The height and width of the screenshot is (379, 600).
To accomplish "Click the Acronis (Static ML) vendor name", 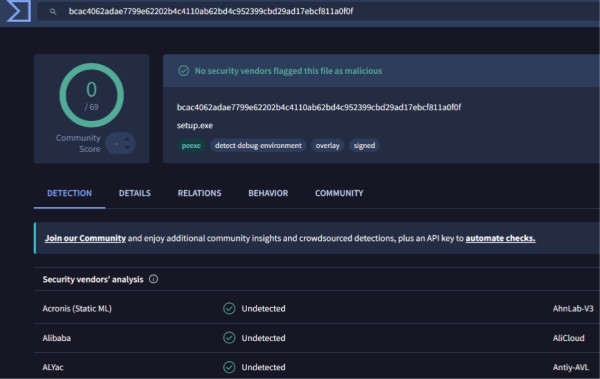I will tap(77, 309).
